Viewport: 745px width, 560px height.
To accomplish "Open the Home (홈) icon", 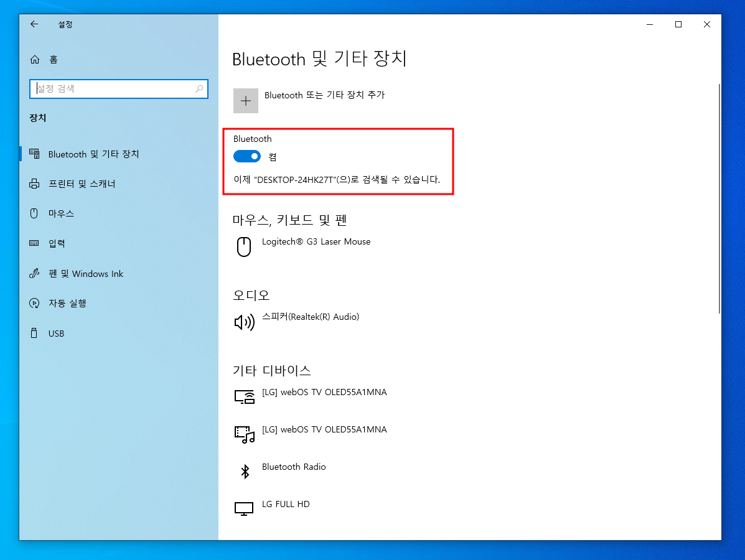I will [35, 59].
